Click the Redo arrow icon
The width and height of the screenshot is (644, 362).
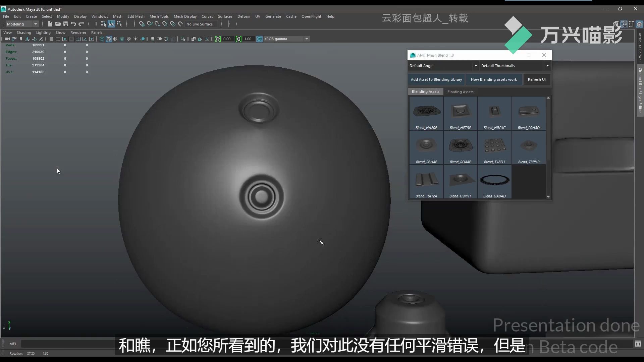click(x=81, y=24)
